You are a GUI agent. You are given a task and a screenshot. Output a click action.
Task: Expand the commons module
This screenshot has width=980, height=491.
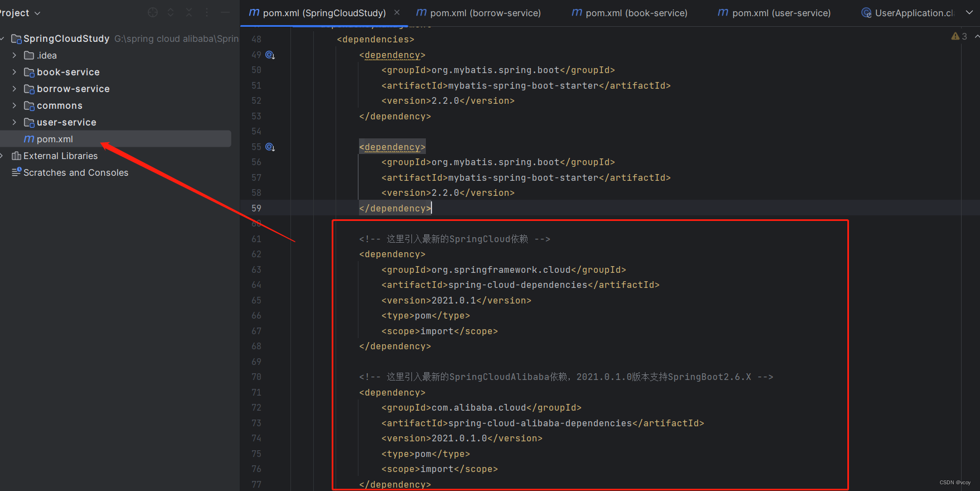pyautogui.click(x=14, y=105)
